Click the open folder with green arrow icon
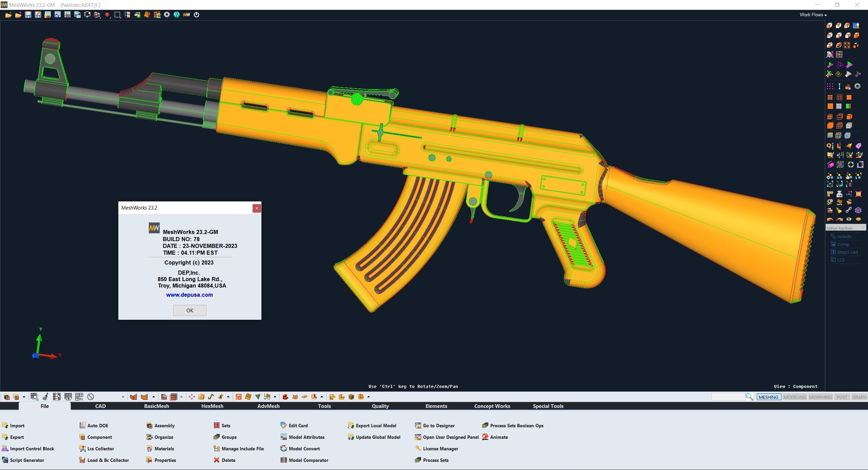The width and height of the screenshot is (868, 470). (8, 15)
